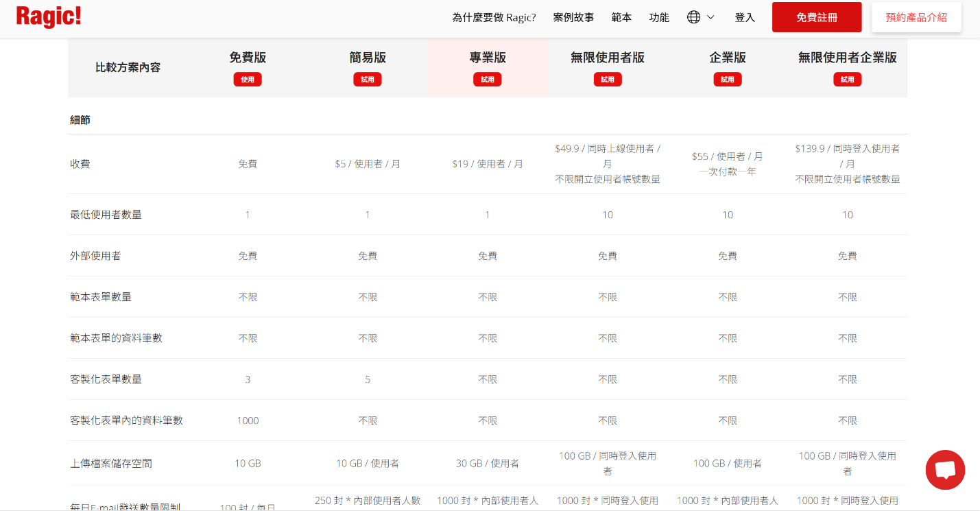Click the 100 GB / 使用者 storage value
This screenshot has height=511, width=980.
click(728, 464)
